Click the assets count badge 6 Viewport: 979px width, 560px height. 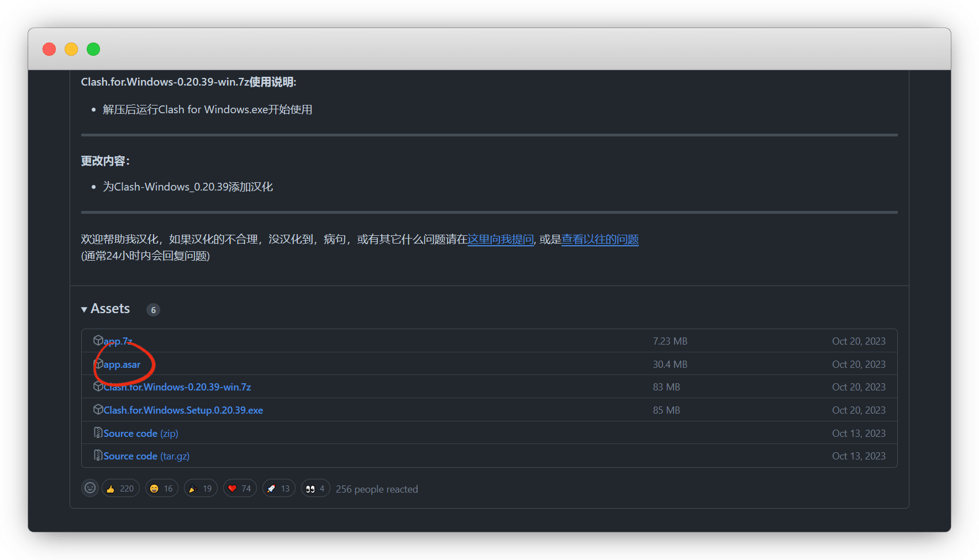coord(153,310)
